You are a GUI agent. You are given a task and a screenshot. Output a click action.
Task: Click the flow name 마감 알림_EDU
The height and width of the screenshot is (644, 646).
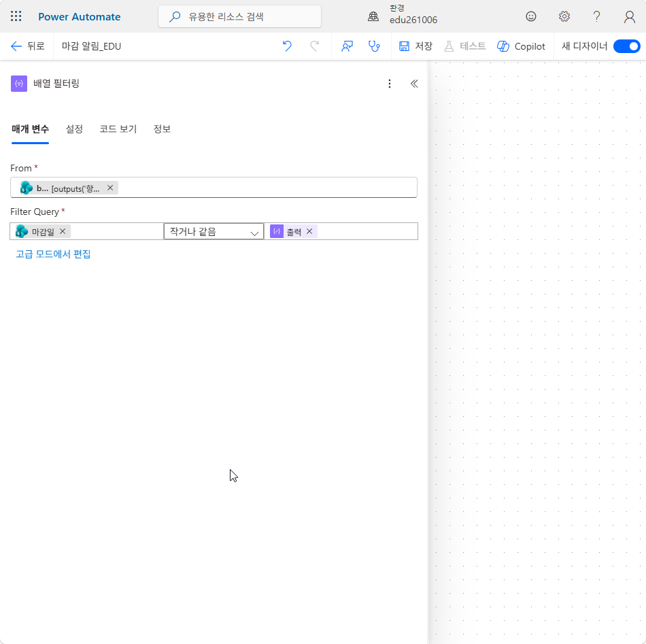92,46
